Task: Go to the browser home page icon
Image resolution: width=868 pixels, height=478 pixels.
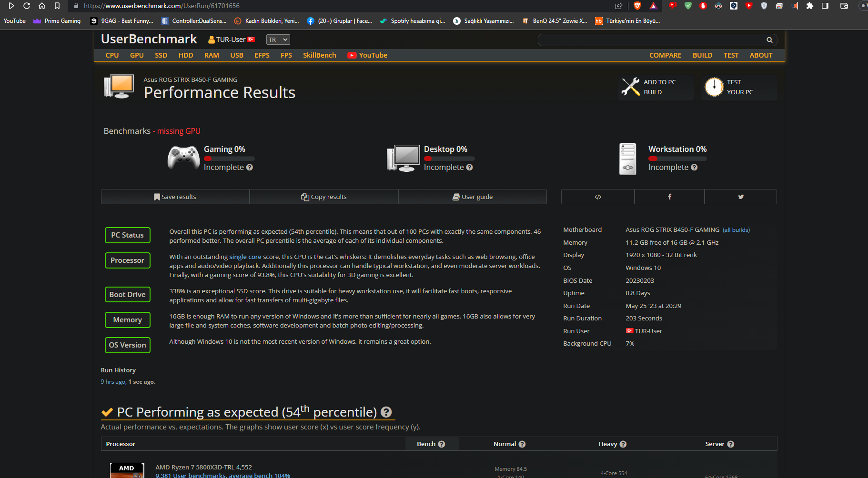Action: coord(42,6)
